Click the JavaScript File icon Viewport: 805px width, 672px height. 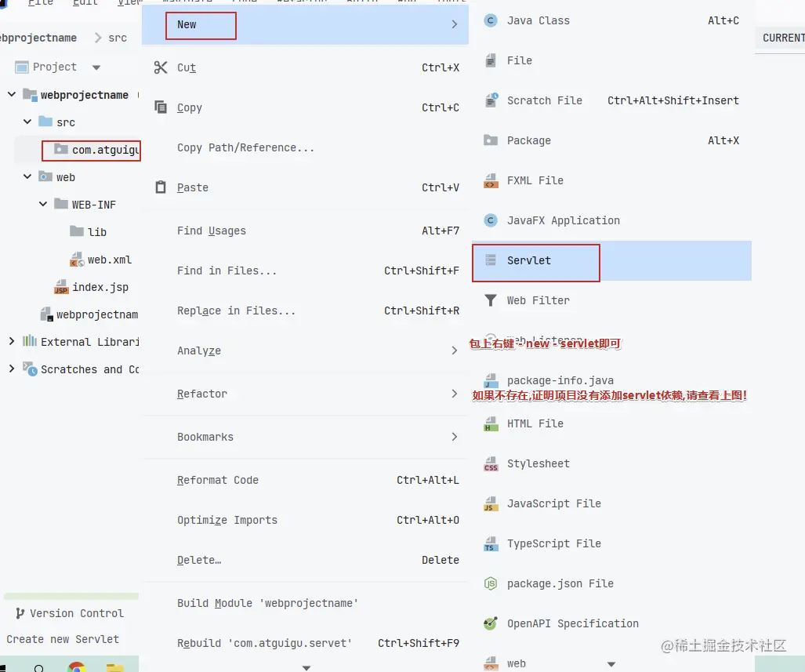[491, 503]
